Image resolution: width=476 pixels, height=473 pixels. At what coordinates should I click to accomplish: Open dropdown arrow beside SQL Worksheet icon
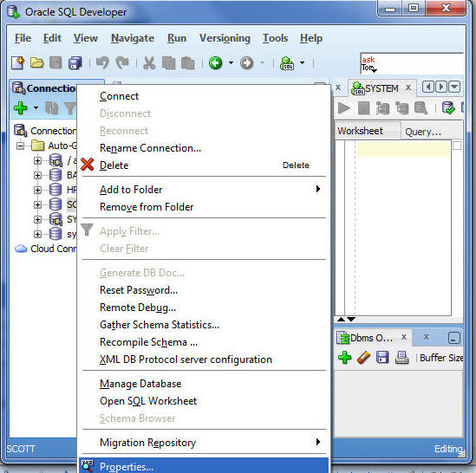(x=302, y=62)
